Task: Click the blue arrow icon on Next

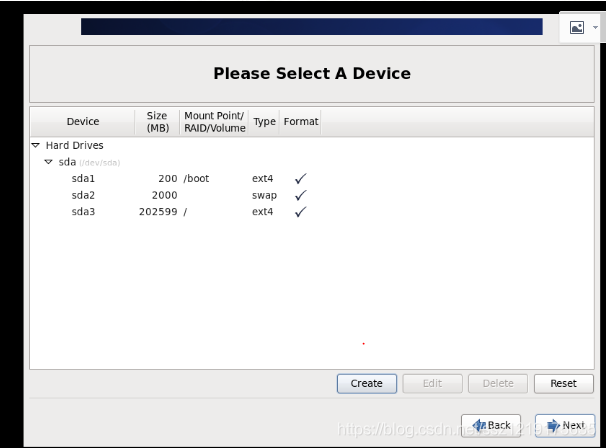Action: pos(553,426)
